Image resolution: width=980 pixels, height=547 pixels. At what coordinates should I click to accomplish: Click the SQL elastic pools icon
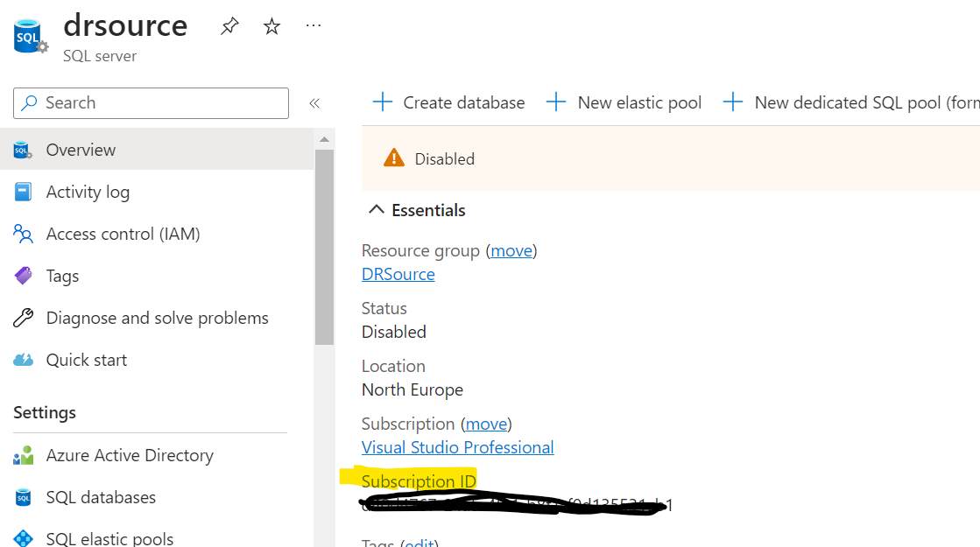point(23,538)
